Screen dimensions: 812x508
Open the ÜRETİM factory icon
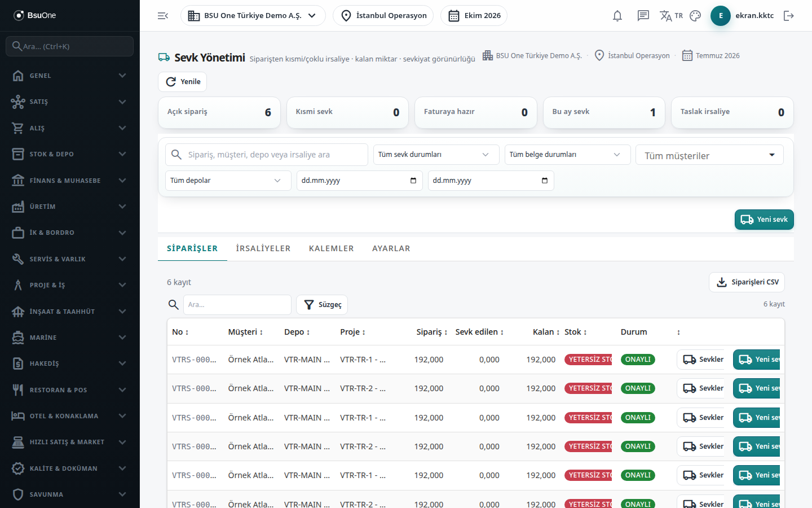tap(18, 207)
